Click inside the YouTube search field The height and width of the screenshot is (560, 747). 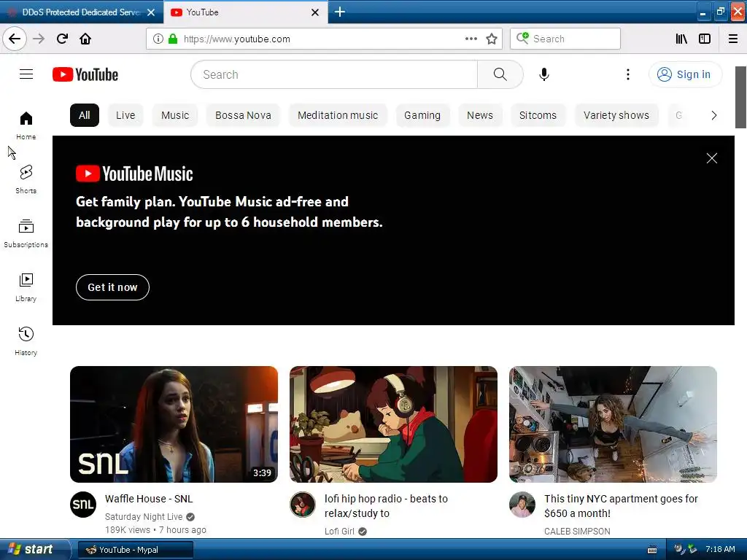click(333, 74)
